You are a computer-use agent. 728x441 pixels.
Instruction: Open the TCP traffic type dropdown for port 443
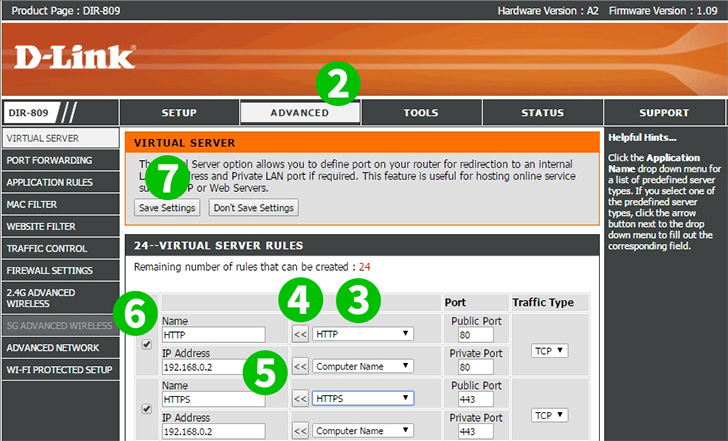550,415
